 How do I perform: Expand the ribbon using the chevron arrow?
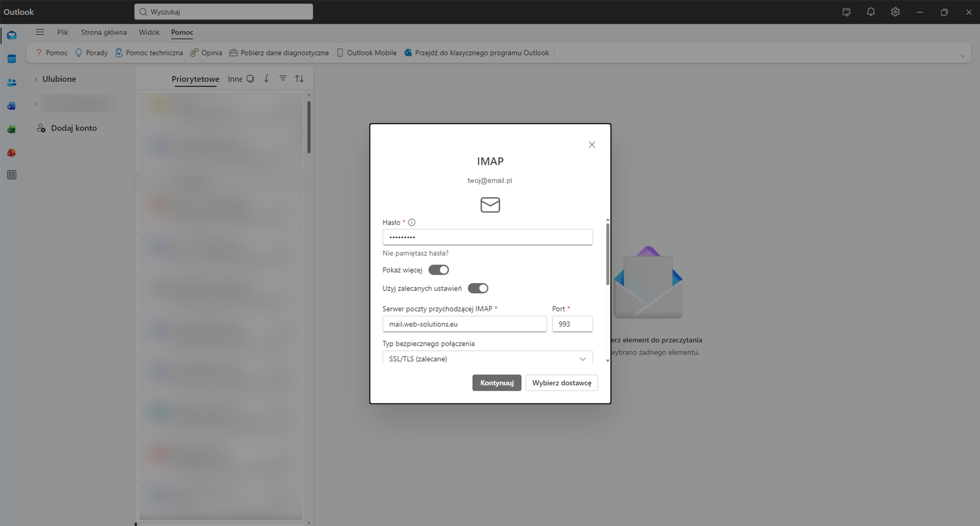pos(963,56)
